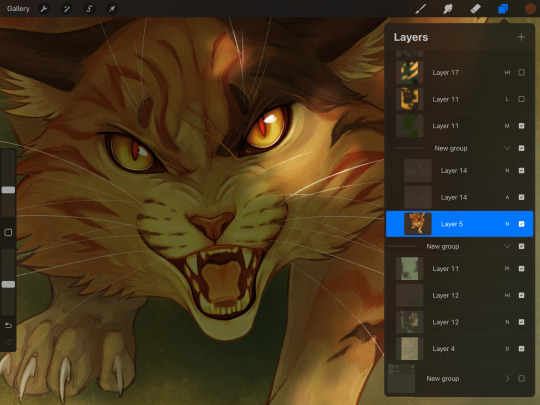Hide Layer 12 with HI blend mode
The height and width of the screenshot is (405, 540).
(x=521, y=295)
